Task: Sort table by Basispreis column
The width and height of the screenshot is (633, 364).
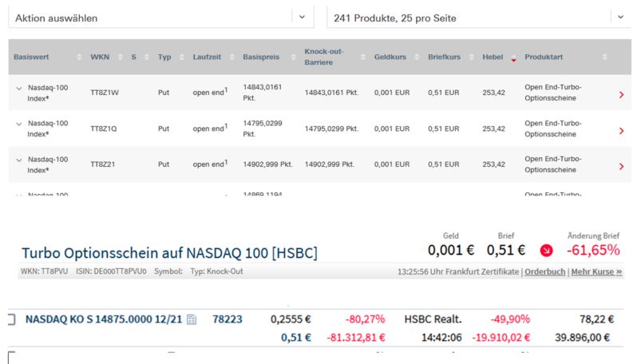Action: pos(293,57)
